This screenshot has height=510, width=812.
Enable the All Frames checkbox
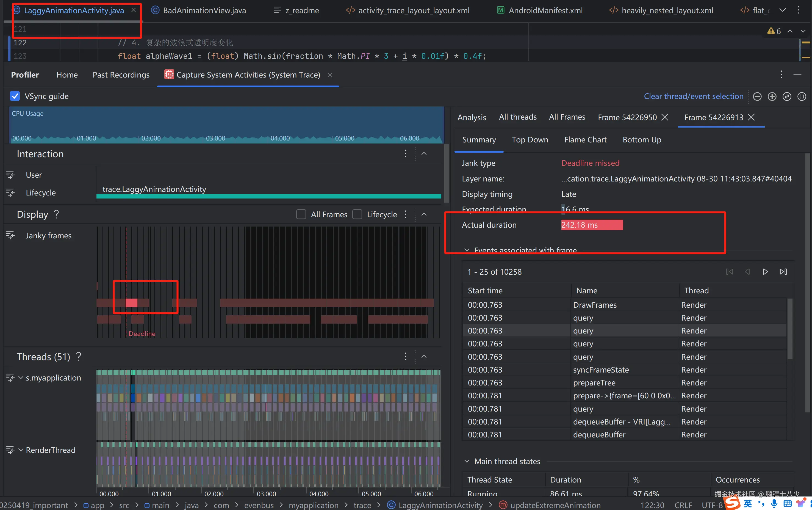tap(301, 214)
